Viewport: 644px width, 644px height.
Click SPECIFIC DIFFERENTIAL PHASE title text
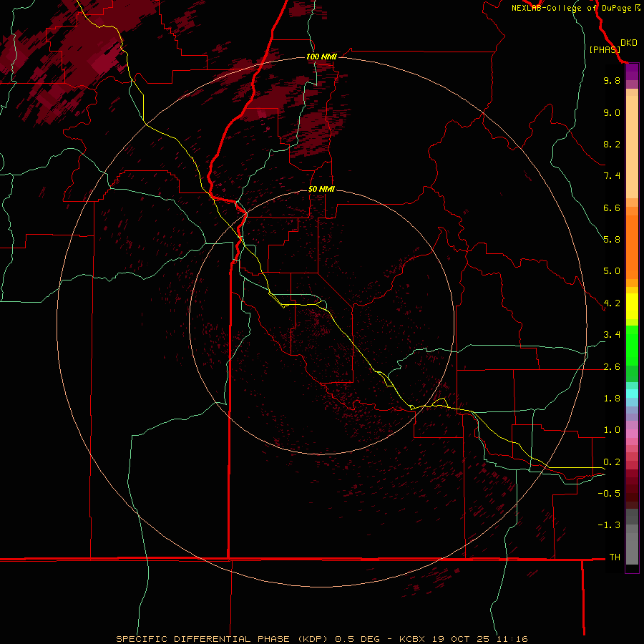click(x=204, y=639)
